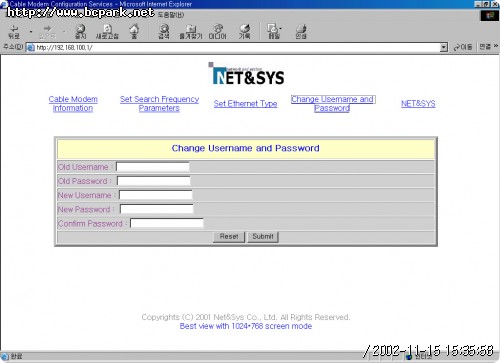The image size is (500, 363).
Task: Open the Favorites toolbar icon
Action: (191, 32)
